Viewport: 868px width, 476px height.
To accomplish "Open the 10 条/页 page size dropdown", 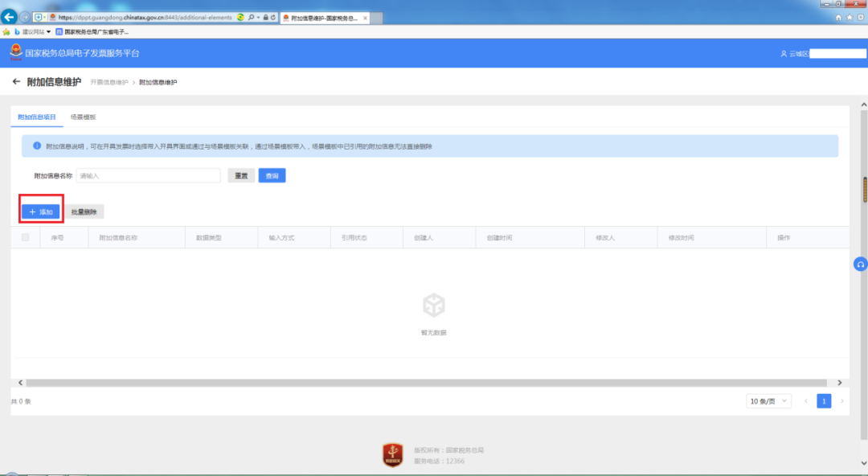I will 768,400.
